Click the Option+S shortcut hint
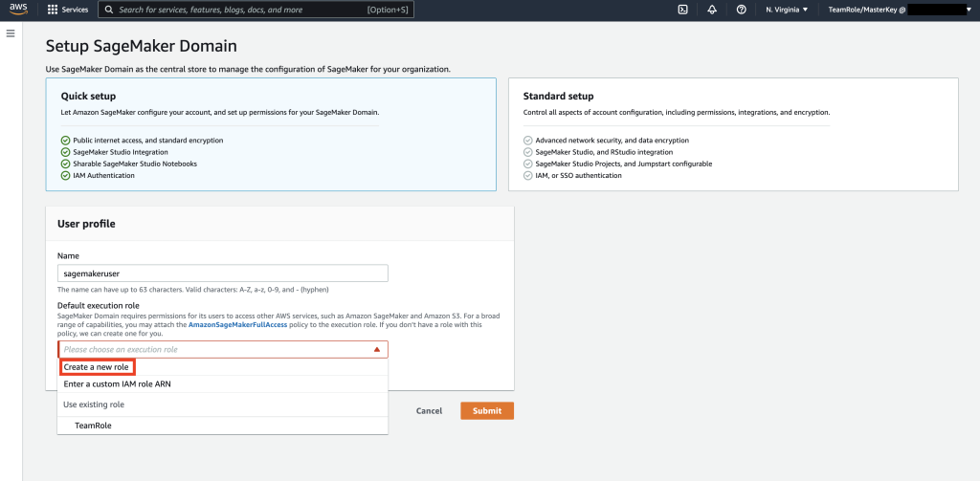Image resolution: width=980 pixels, height=481 pixels. (x=387, y=10)
